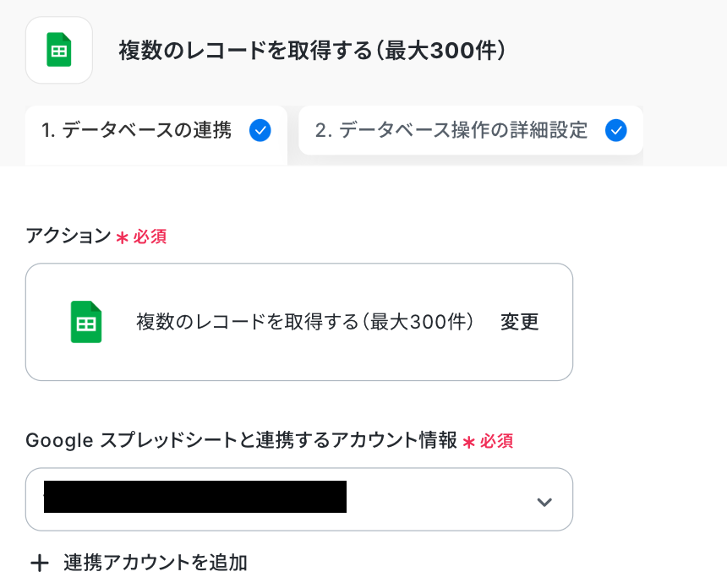Click the 必須 marker beside アカウント情報
Image resolution: width=727 pixels, height=588 pixels.
coord(497,441)
